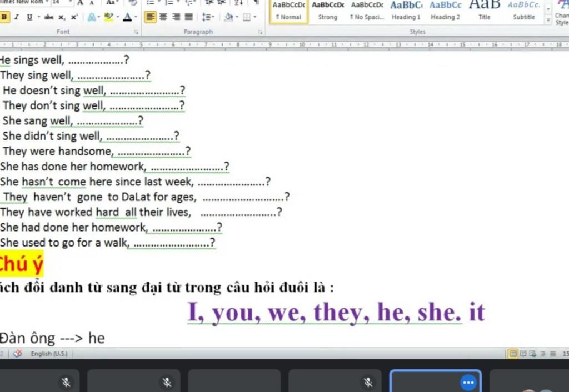Click English (U.S.) language indicator
Image resolution: width=569 pixels, height=392 pixels.
point(49,354)
